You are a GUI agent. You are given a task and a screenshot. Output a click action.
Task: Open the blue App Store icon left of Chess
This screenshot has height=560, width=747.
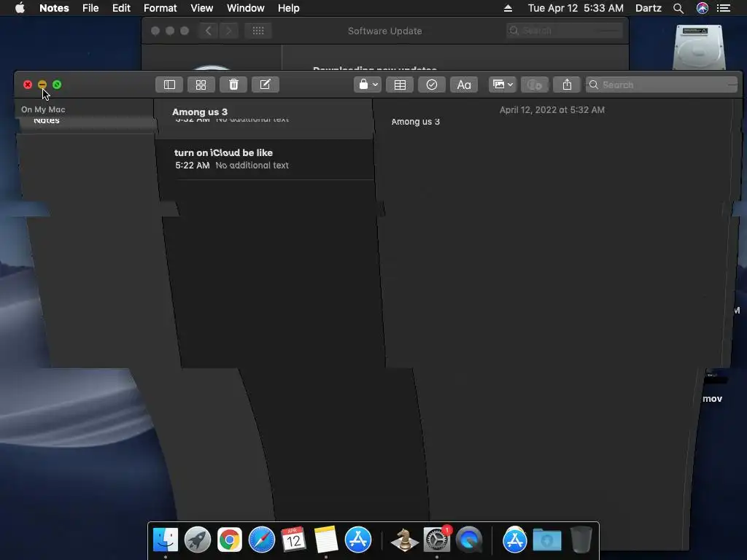tap(357, 540)
